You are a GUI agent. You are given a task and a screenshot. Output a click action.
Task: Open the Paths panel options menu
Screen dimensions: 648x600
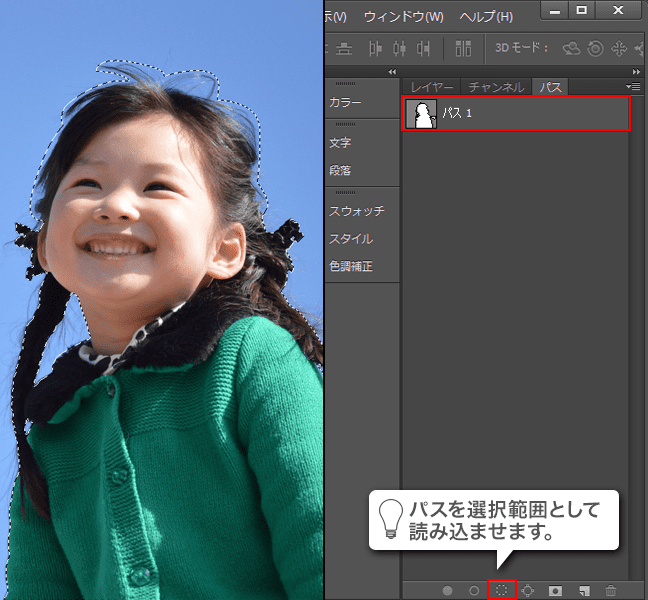(634, 86)
